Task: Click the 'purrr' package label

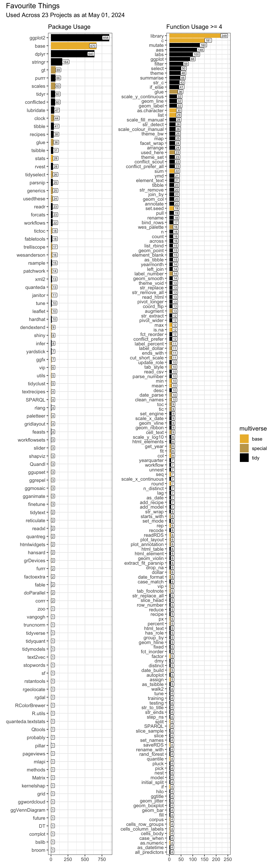Action: click(40, 78)
